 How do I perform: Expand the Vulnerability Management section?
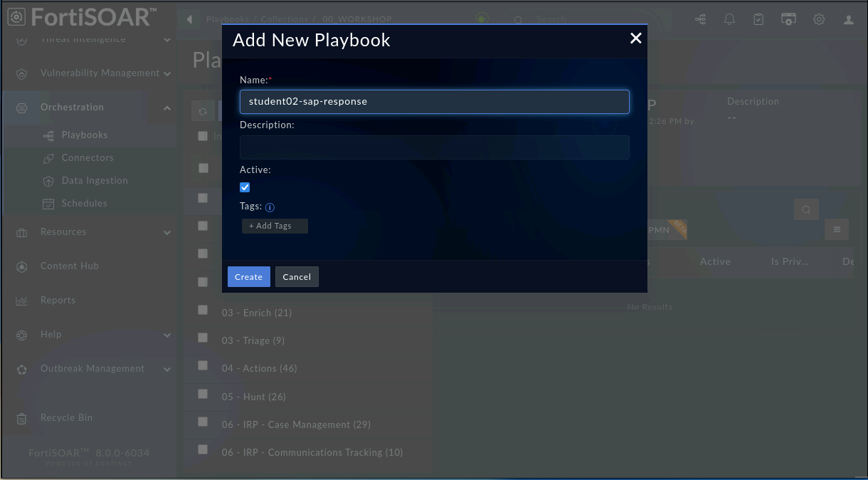(166, 73)
